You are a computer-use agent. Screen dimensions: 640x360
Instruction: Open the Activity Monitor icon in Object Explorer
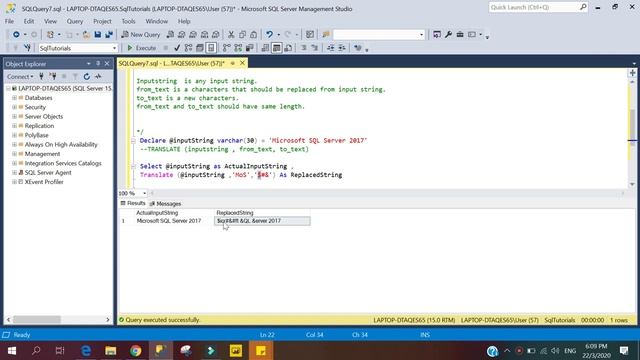click(98, 76)
